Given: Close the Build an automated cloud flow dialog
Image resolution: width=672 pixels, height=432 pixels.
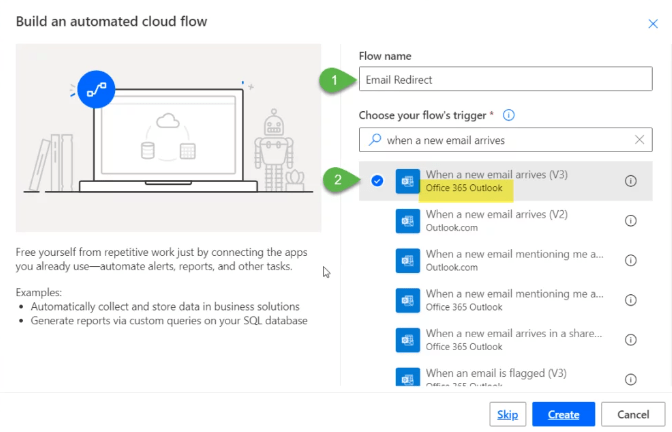Looking at the screenshot, I should 653,24.
